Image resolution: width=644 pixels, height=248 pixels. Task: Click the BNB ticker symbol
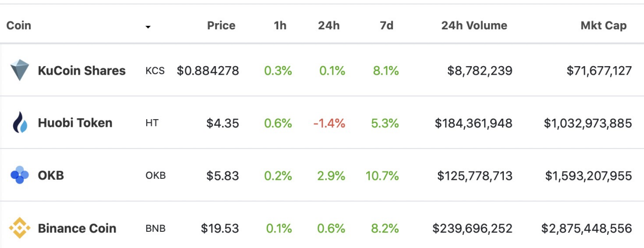click(155, 228)
